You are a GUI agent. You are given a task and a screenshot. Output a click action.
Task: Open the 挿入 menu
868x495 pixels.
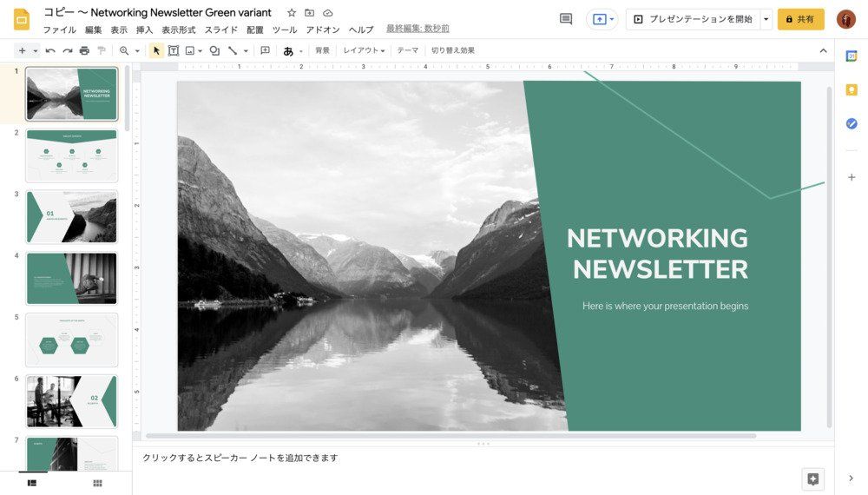144,30
